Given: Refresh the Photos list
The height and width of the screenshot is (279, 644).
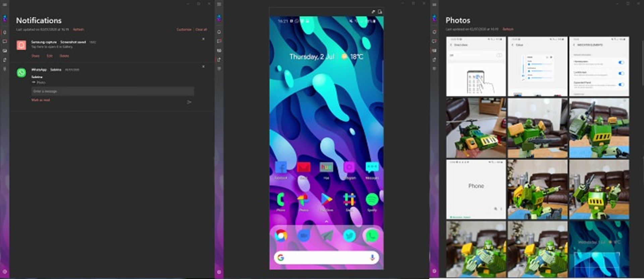Looking at the screenshot, I should pyautogui.click(x=508, y=29).
